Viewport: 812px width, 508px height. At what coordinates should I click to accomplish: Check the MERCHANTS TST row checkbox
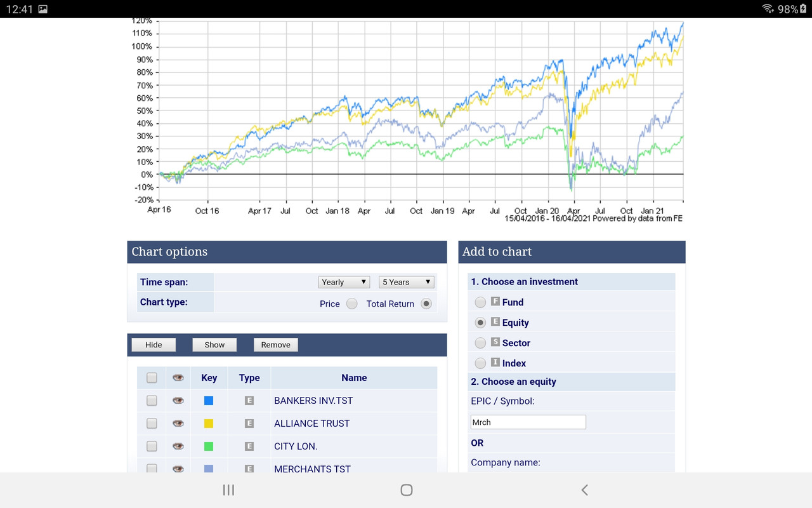(x=152, y=469)
